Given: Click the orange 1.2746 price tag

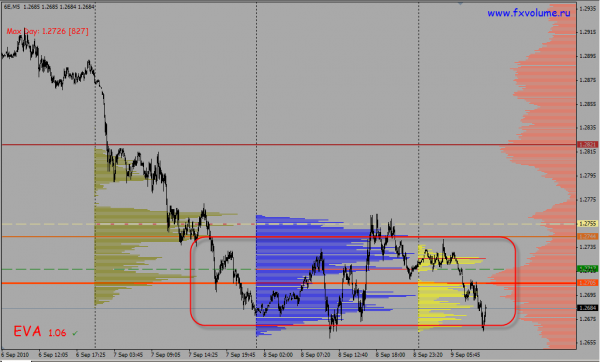Looking at the screenshot, I should [x=588, y=236].
